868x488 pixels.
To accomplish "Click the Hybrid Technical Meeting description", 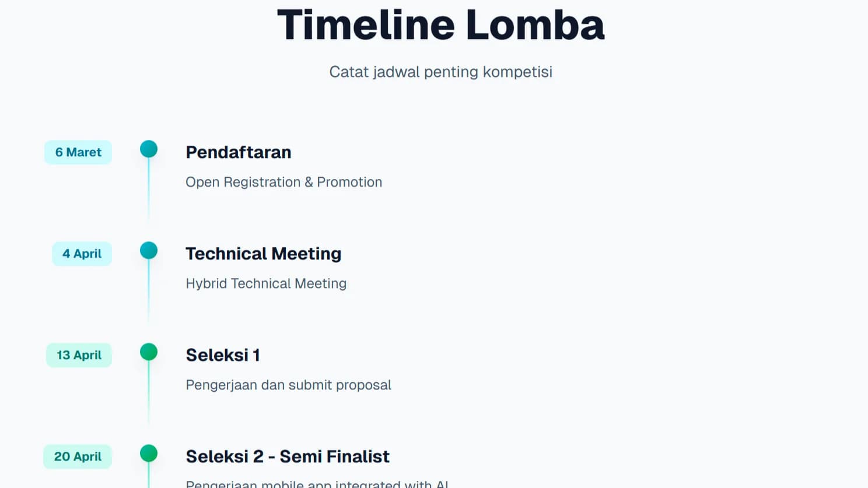I will 266,283.
